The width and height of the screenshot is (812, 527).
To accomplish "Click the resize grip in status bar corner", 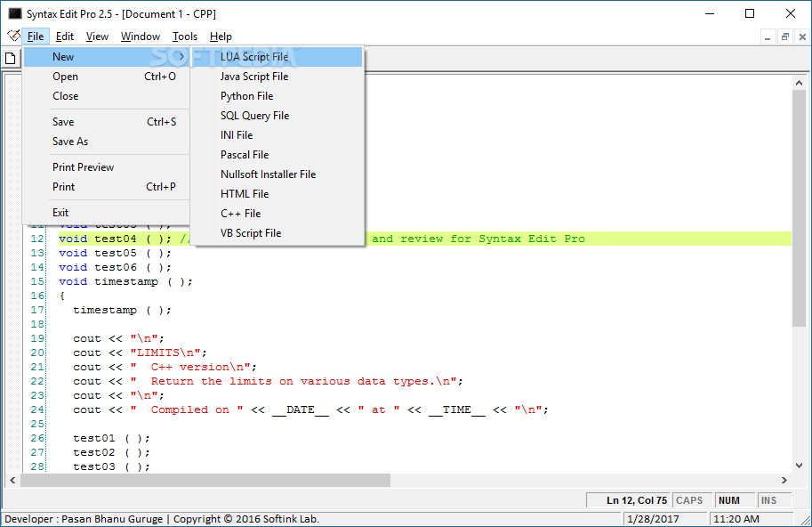I will [x=805, y=521].
